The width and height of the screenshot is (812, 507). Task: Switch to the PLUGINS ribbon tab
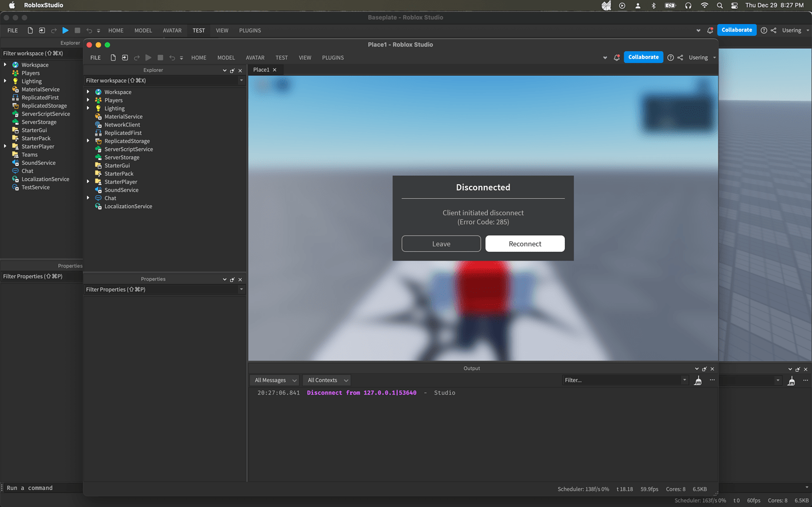(332, 58)
